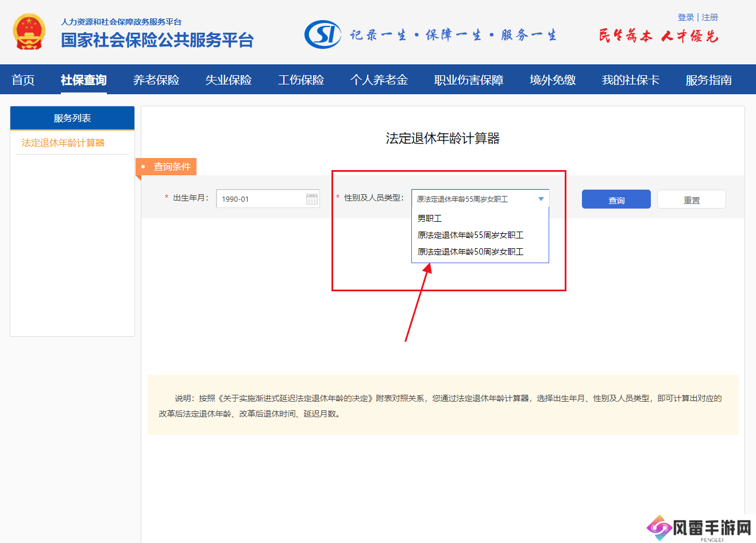Open 个人养老金 in the navigation bar

pos(379,80)
